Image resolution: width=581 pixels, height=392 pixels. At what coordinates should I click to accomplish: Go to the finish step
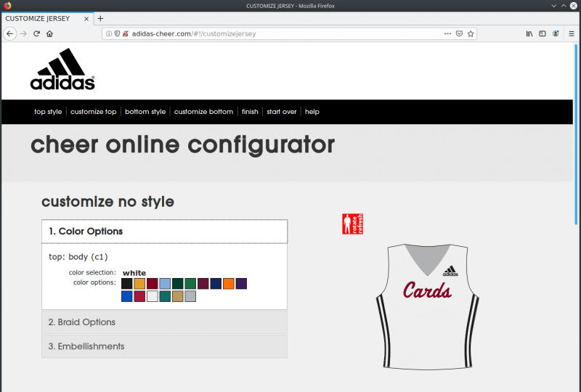click(x=250, y=112)
